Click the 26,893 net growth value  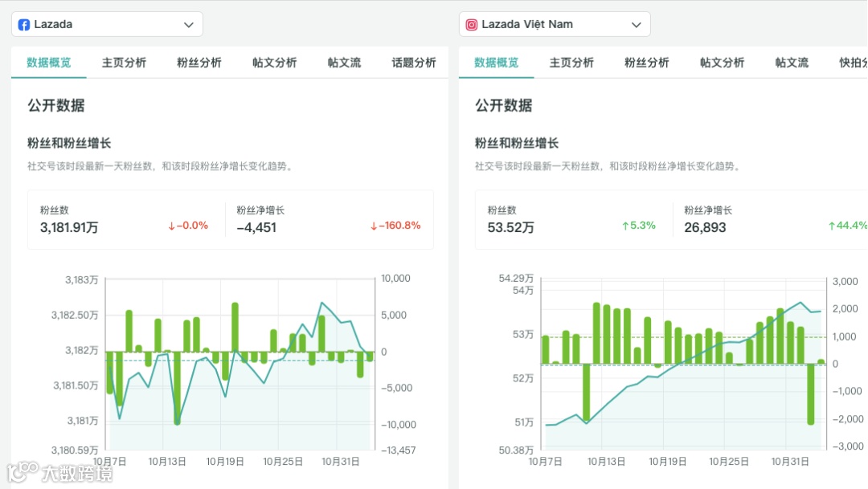(705, 227)
